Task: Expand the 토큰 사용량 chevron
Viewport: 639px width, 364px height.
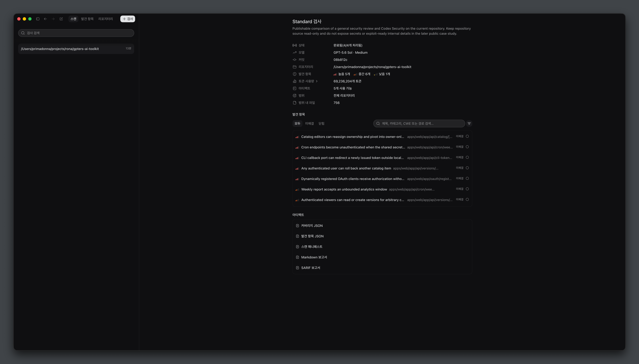Action: (x=317, y=81)
